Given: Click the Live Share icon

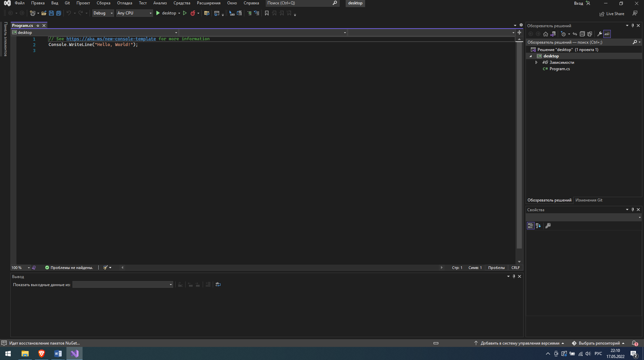Looking at the screenshot, I should pyautogui.click(x=602, y=14).
